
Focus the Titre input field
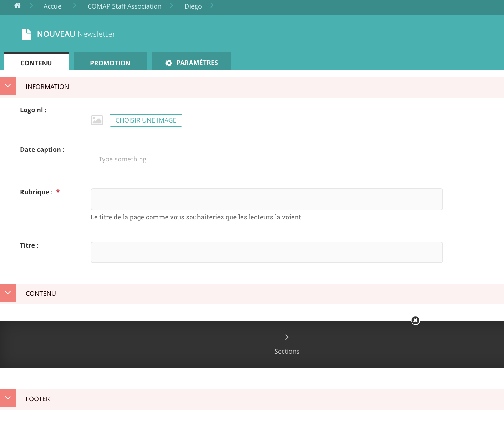(x=267, y=252)
